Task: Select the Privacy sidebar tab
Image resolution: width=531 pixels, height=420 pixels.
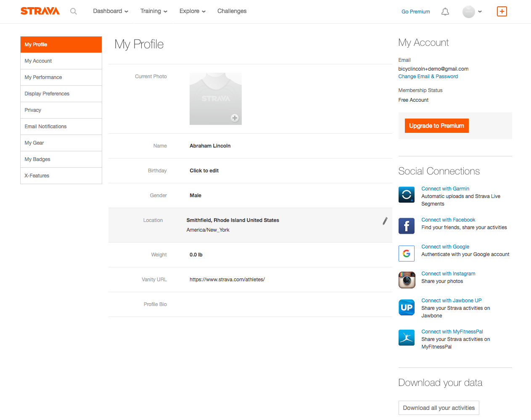Action: pos(33,110)
